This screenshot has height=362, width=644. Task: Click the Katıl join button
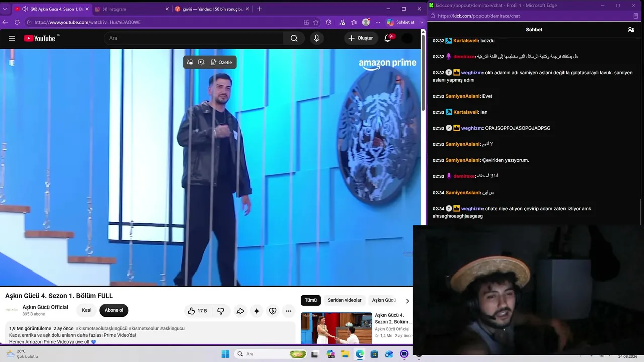pos(87,310)
